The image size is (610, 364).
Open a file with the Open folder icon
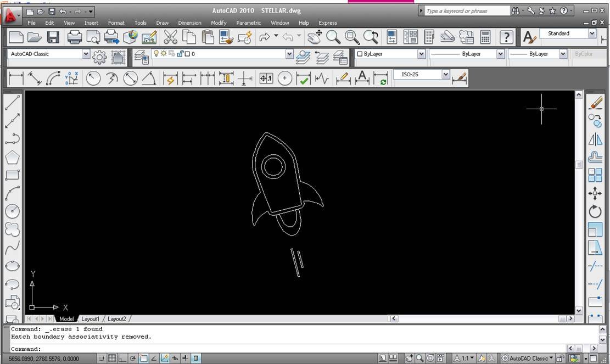(35, 37)
